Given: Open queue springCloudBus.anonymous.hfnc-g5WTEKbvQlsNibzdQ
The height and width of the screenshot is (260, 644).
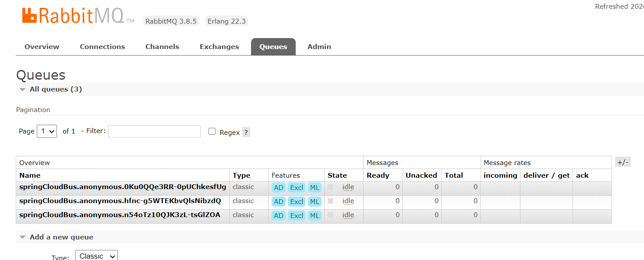Looking at the screenshot, I should coord(120,201).
